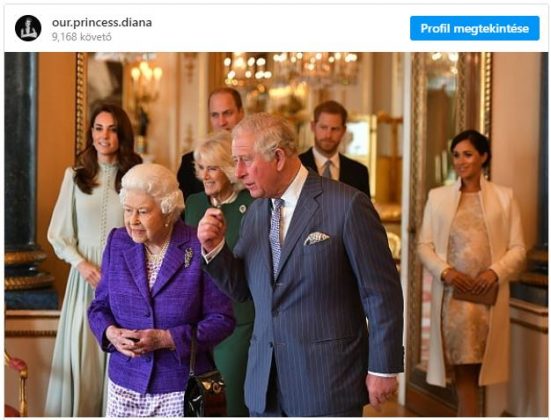
Task: Select the 9,168 követő follower count
Action: pos(82,37)
